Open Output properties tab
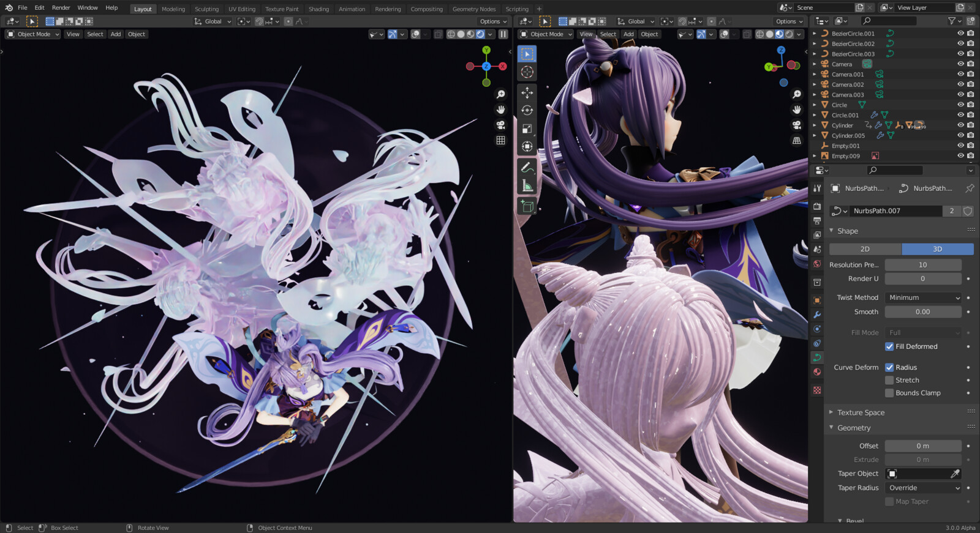Screen dimensions: 980x533 click(x=817, y=220)
